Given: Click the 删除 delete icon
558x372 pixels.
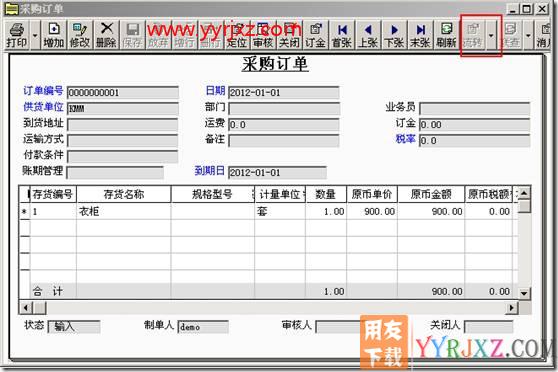Looking at the screenshot, I should click(106, 35).
